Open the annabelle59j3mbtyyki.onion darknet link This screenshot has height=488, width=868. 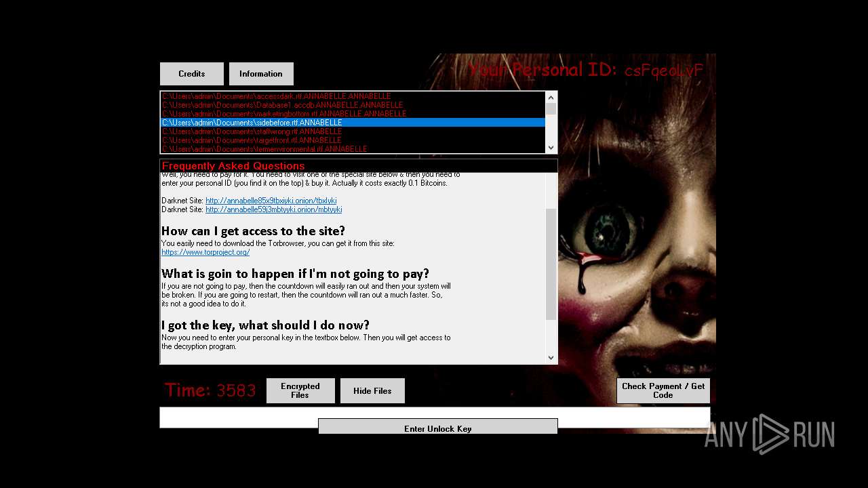tap(274, 209)
